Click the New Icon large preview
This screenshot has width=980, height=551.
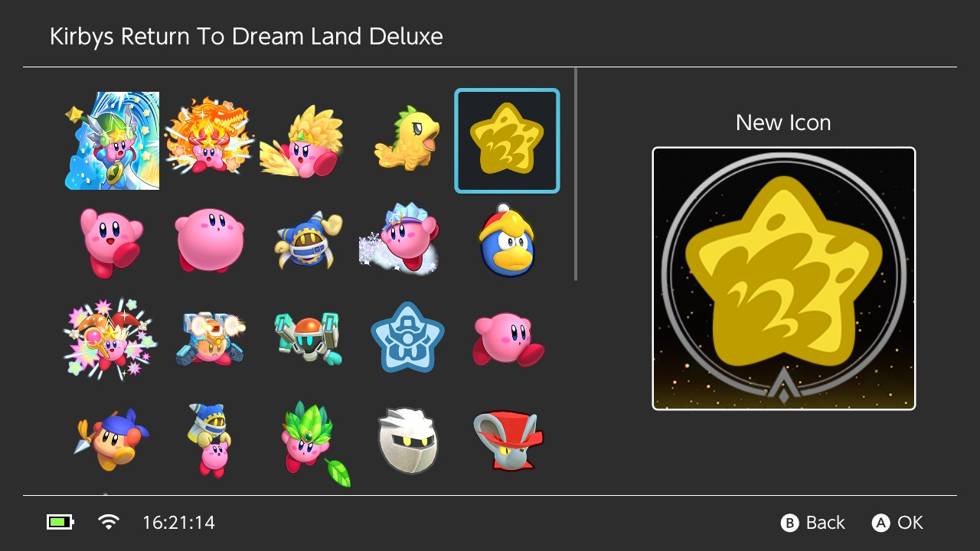point(784,279)
